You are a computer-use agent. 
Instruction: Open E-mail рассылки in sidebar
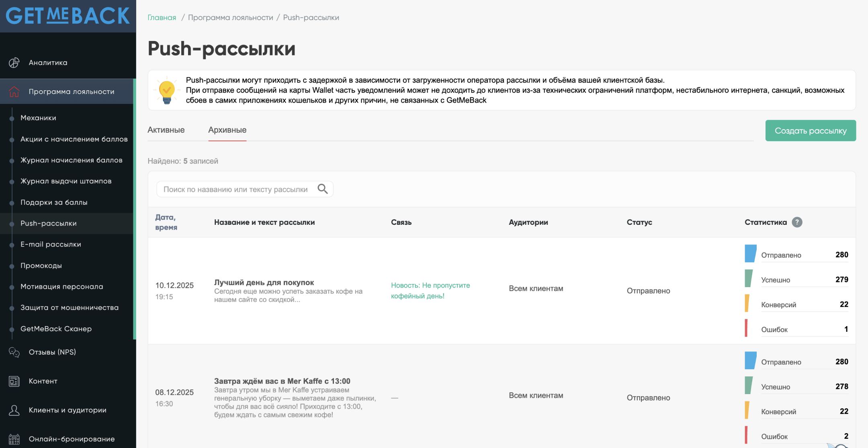pos(51,245)
